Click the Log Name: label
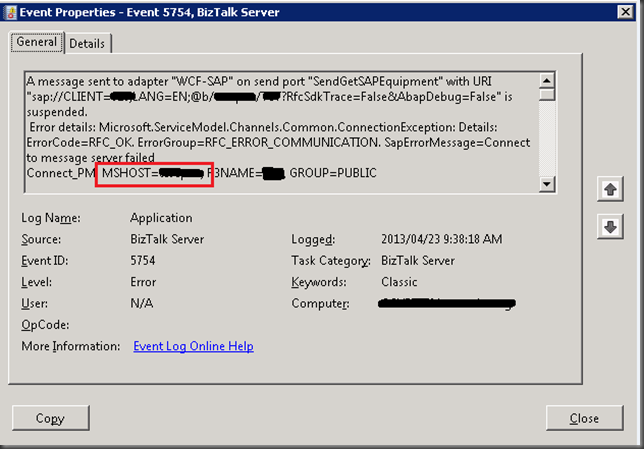This screenshot has width=644, height=449. coord(51,218)
